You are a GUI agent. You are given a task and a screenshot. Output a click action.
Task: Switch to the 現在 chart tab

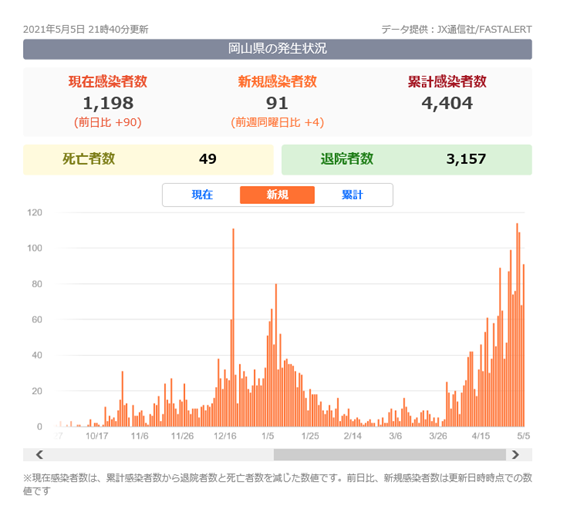click(202, 195)
